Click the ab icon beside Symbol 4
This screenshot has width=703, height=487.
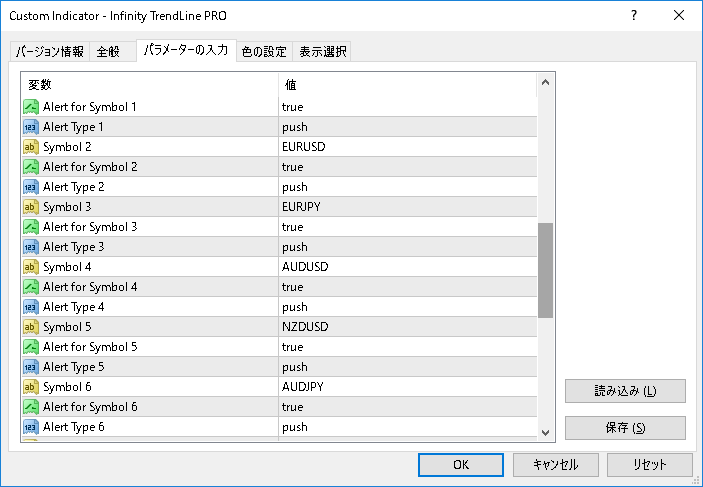31,267
